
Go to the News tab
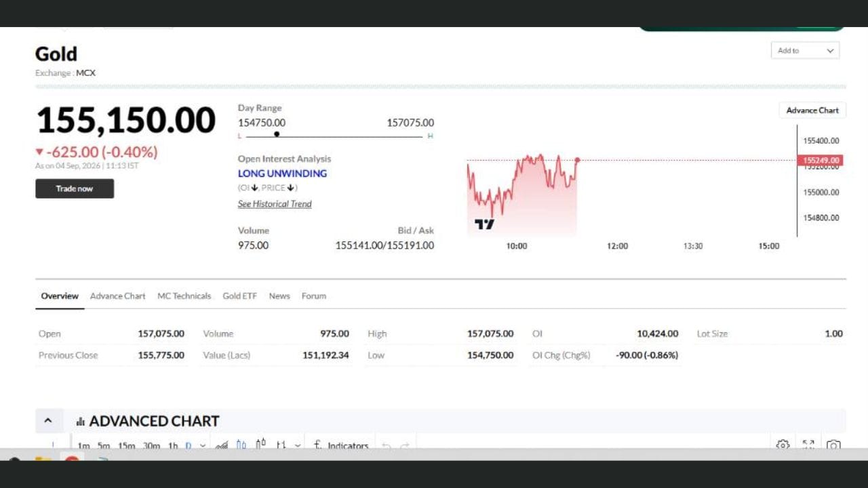pyautogui.click(x=279, y=296)
